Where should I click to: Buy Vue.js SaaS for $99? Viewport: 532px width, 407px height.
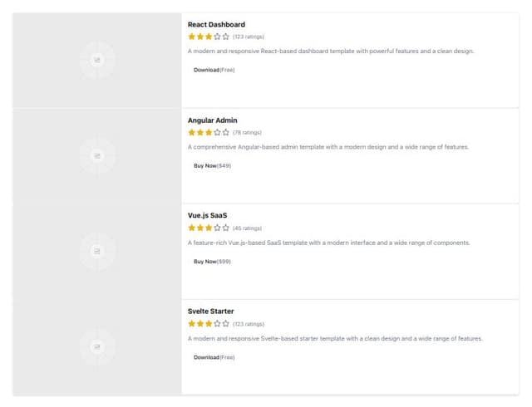tap(213, 262)
